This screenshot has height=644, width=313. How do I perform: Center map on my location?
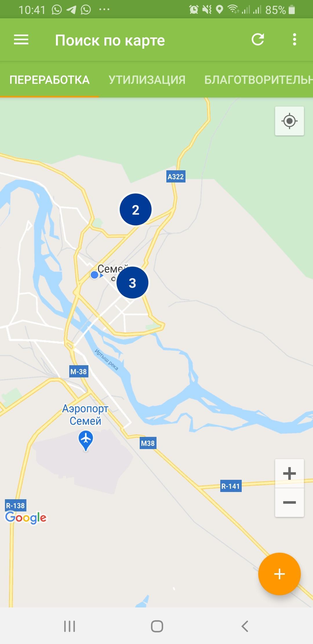pos(289,121)
